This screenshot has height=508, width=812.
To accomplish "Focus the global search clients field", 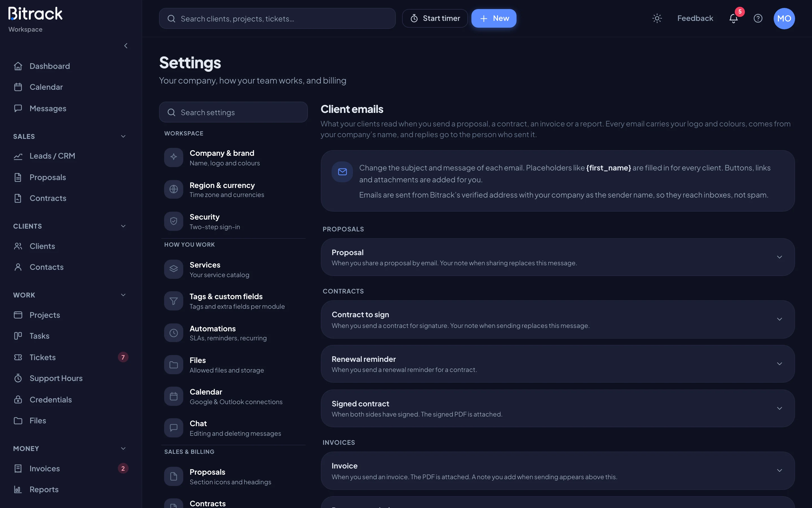I will [x=277, y=18].
